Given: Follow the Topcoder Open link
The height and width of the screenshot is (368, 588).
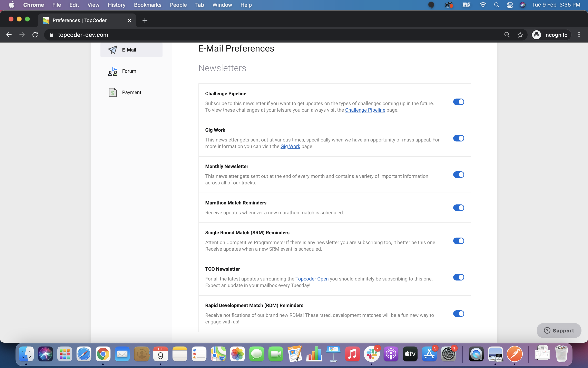Looking at the screenshot, I should click(x=312, y=279).
